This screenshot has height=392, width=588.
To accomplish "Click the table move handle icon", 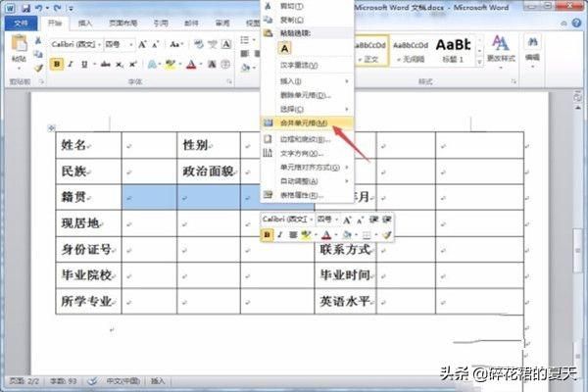I will point(51,128).
